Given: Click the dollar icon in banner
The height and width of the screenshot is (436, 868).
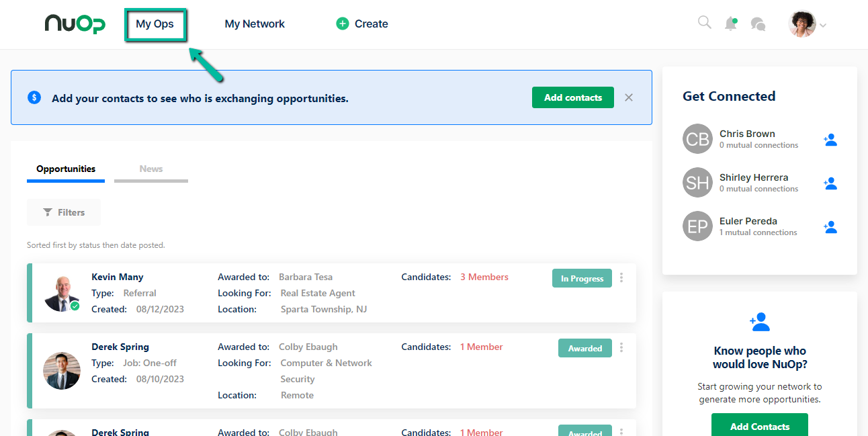Looking at the screenshot, I should pos(34,97).
